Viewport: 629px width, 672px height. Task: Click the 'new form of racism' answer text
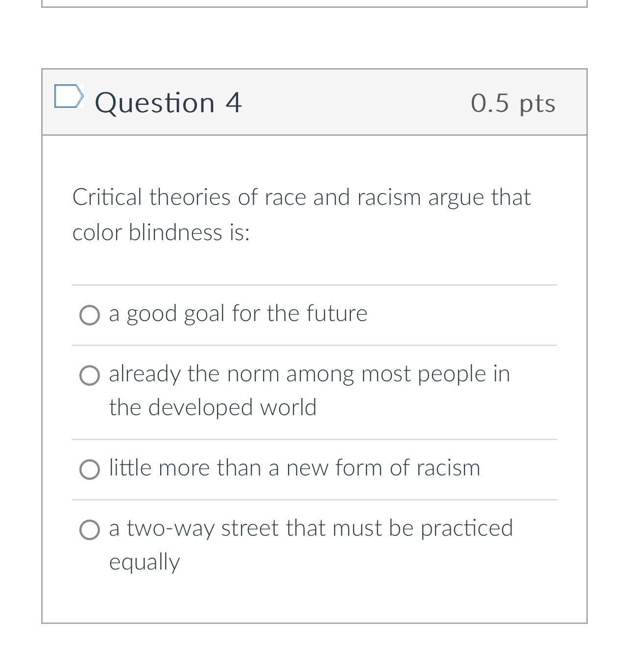[x=294, y=468]
